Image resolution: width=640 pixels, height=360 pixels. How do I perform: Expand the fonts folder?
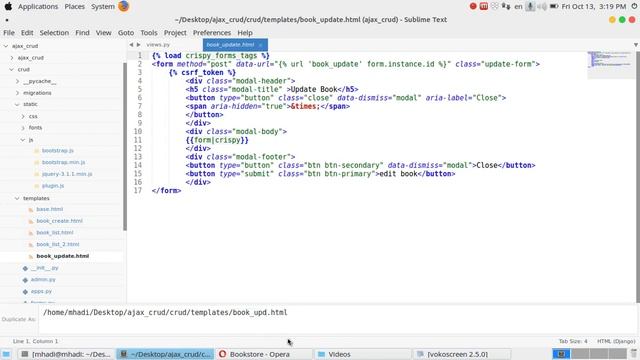23,128
